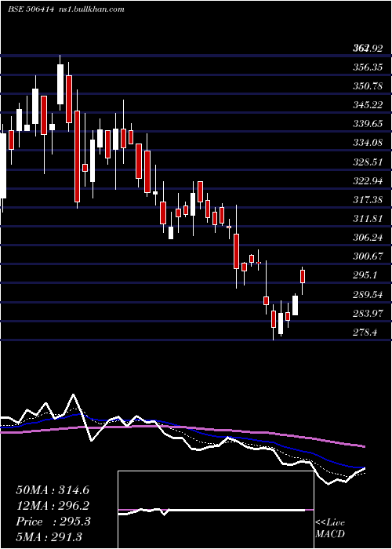This screenshot has height=549, width=392.
Task: Click the '5MA : 291.3' reading
Action: tap(49, 537)
